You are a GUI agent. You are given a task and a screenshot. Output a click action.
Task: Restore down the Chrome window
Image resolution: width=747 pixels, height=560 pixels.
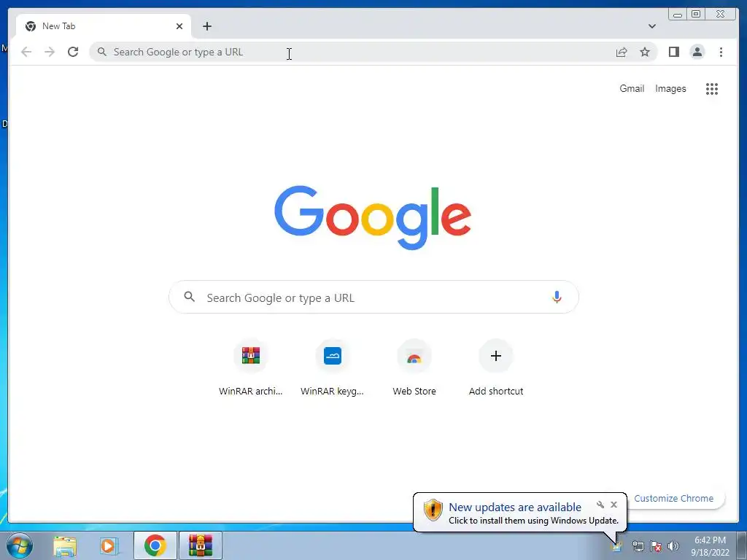tap(696, 15)
